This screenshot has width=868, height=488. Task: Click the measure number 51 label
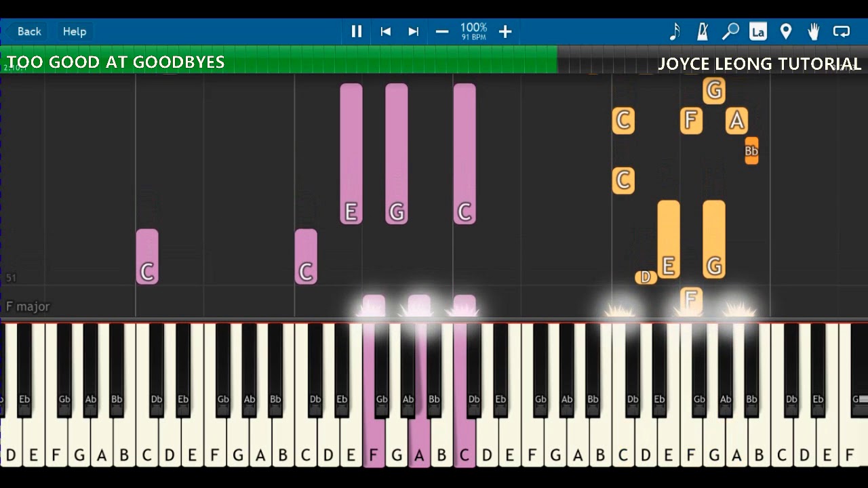coord(11,278)
